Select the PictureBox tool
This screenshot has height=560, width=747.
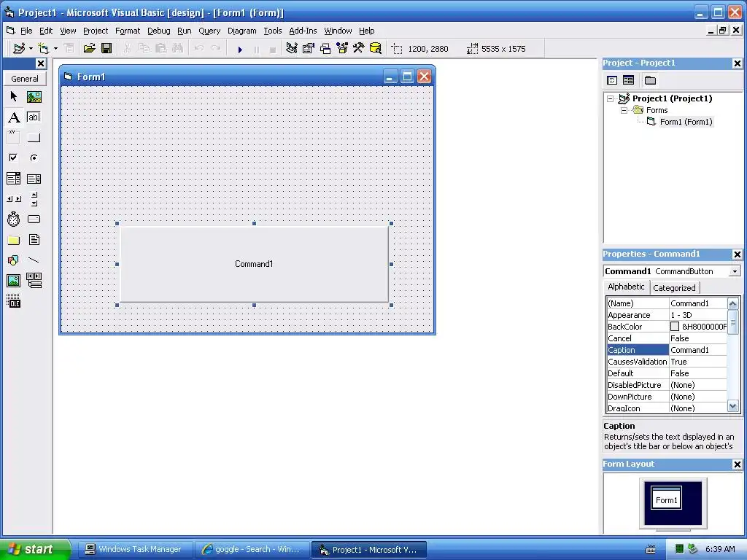coord(34,97)
